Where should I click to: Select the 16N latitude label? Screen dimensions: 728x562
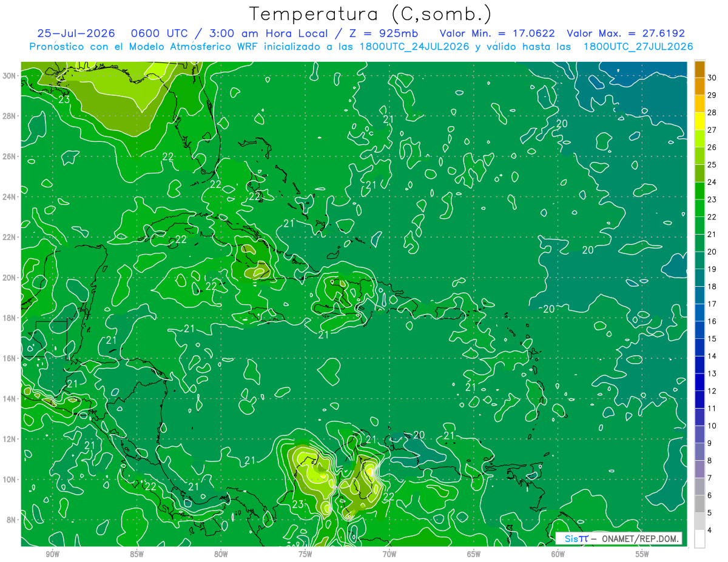[9, 358]
